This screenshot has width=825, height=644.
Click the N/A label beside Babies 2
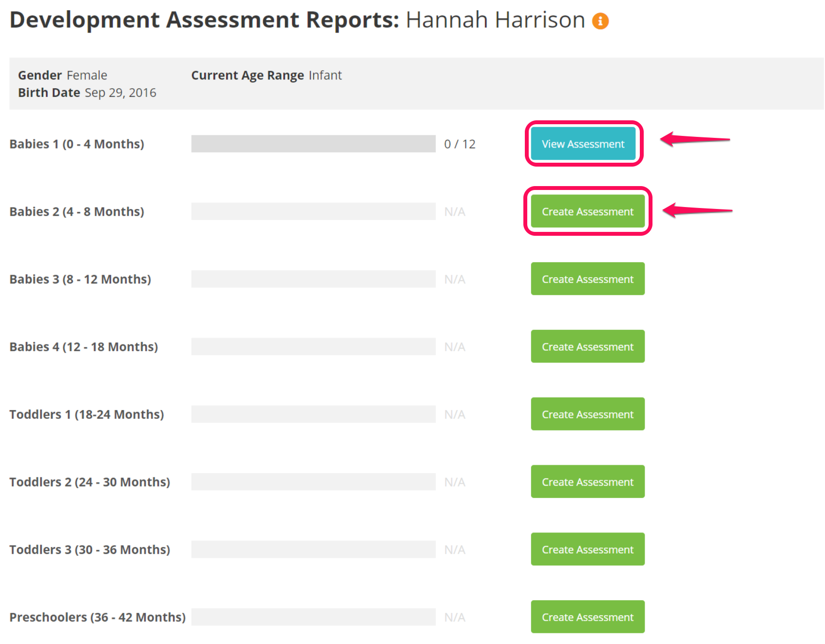point(455,211)
